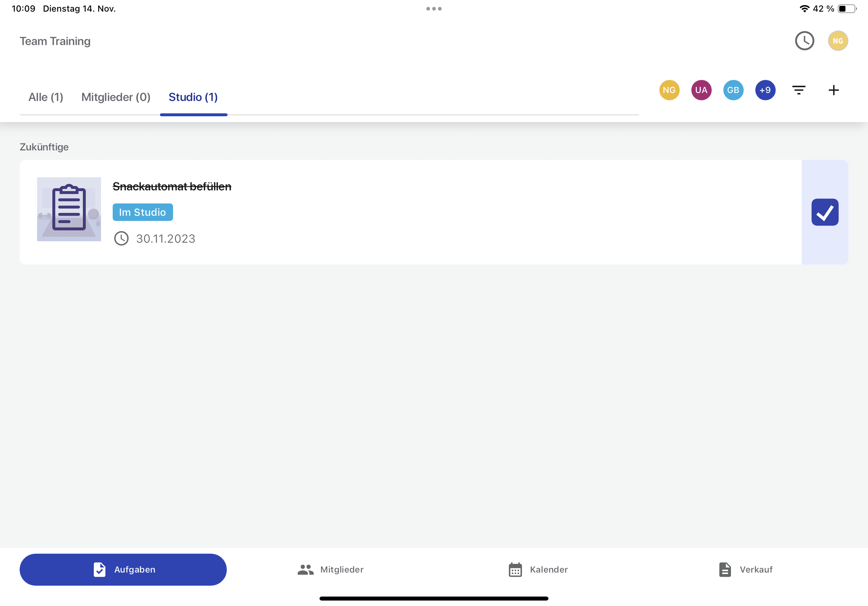Screen dimensions: 868x606
Task: Open the filter options icon
Action: coord(799,90)
